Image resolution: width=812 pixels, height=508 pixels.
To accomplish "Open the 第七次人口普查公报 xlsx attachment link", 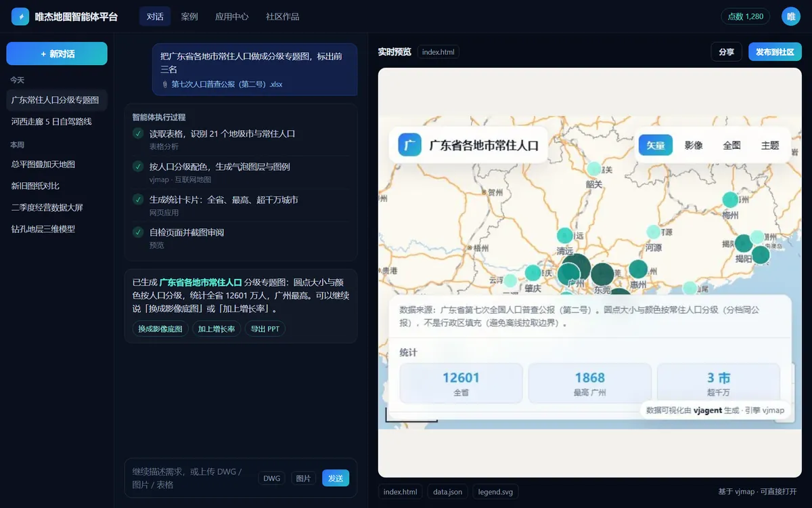I will coord(227,85).
